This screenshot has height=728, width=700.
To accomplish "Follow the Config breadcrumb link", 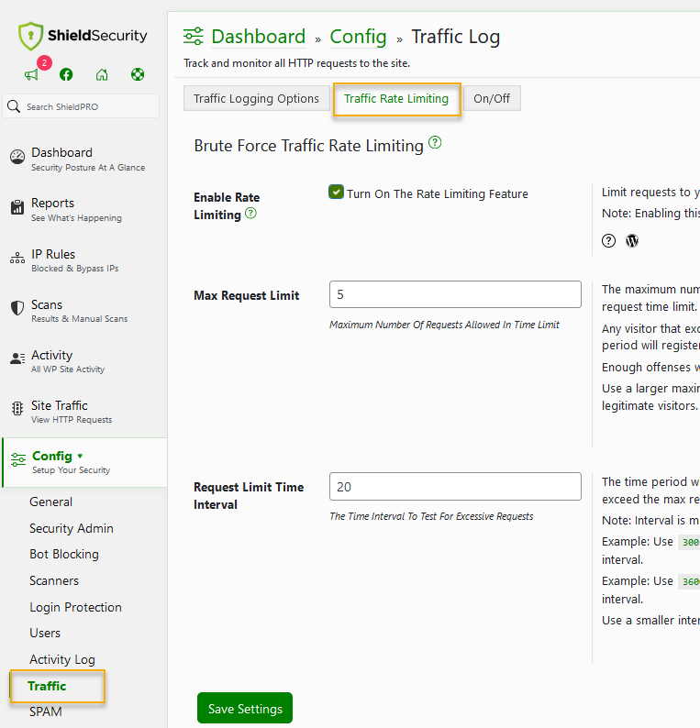I will tap(358, 37).
